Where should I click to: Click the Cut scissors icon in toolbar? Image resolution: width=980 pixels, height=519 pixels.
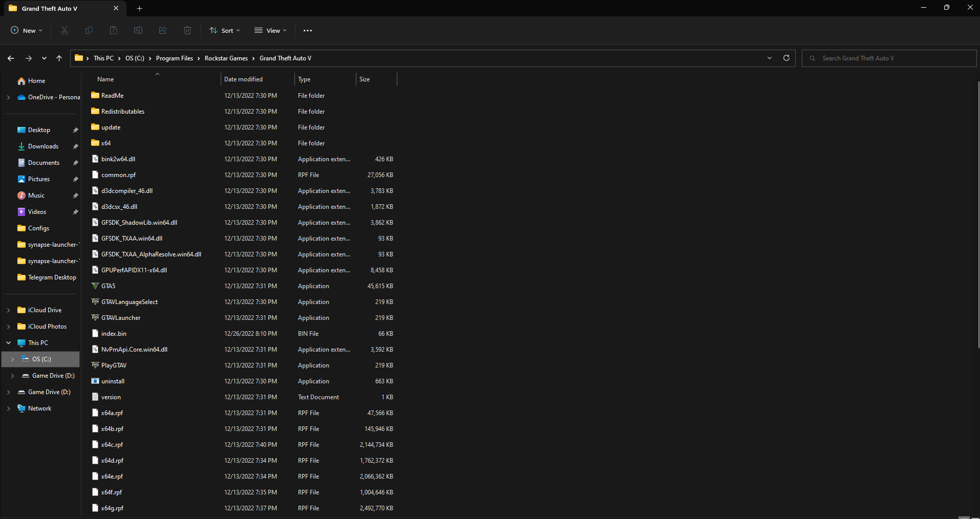[x=65, y=31]
